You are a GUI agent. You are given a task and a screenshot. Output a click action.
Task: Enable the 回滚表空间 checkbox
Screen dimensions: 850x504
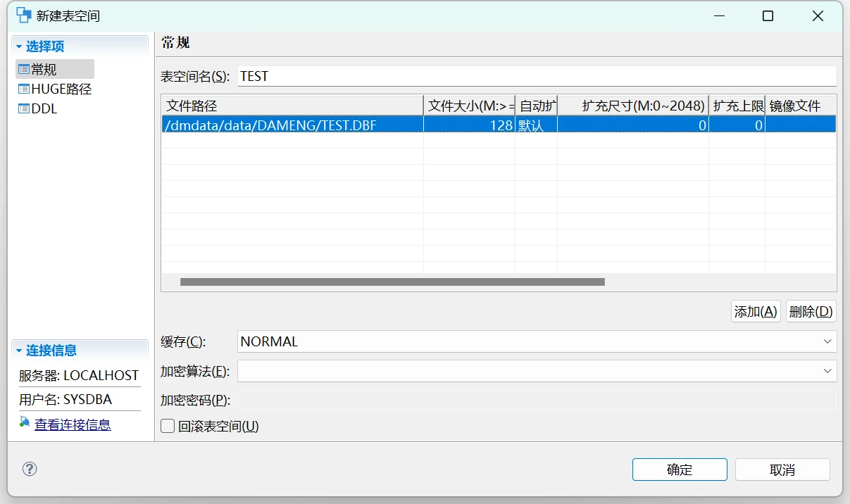(x=168, y=426)
